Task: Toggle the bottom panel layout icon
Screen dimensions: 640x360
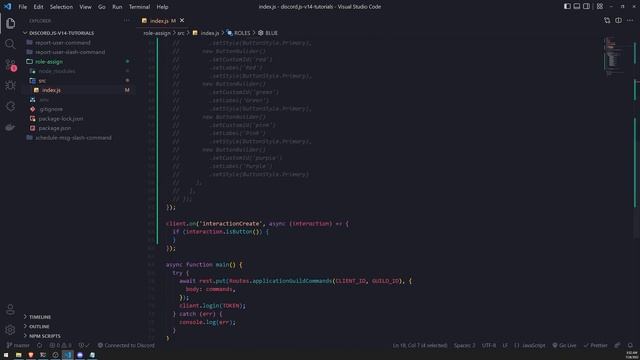Action: [x=577, y=7]
